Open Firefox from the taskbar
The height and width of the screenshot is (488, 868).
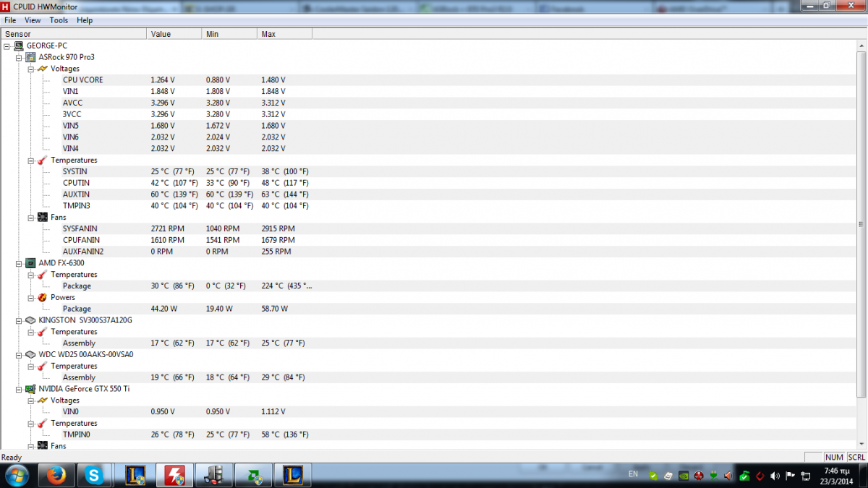pos(56,475)
